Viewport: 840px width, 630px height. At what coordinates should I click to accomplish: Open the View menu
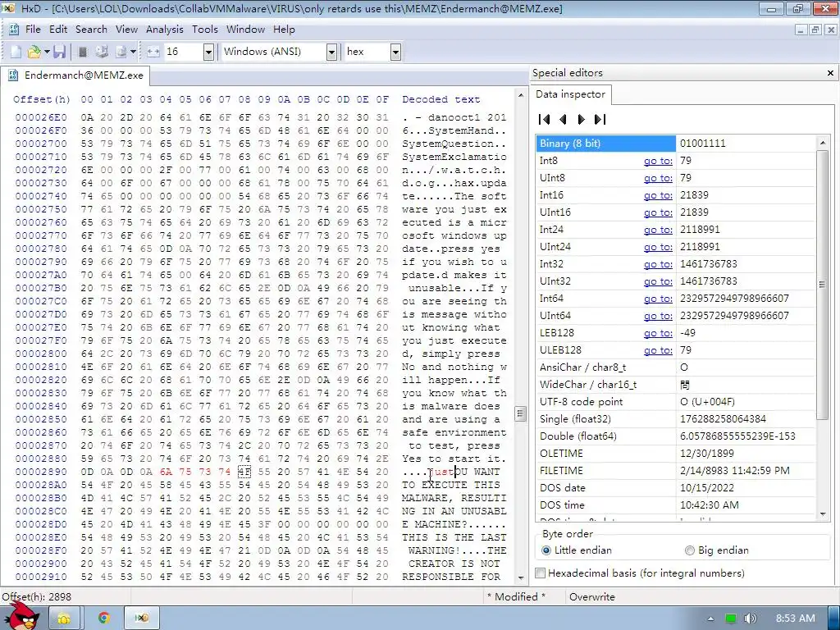(x=126, y=30)
